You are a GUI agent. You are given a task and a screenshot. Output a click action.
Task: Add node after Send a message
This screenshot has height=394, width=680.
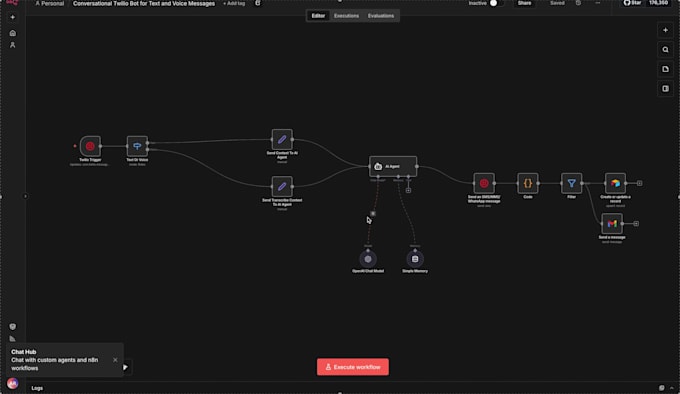tap(636, 224)
